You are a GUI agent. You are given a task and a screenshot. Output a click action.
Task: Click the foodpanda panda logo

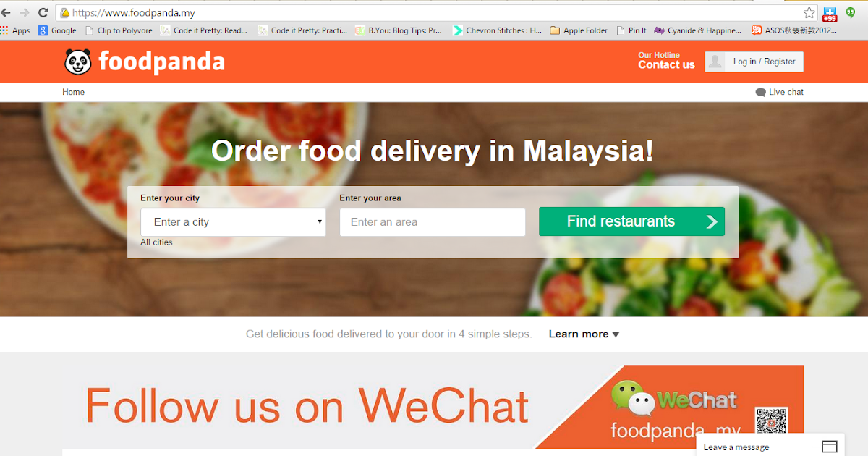pyautogui.click(x=78, y=62)
